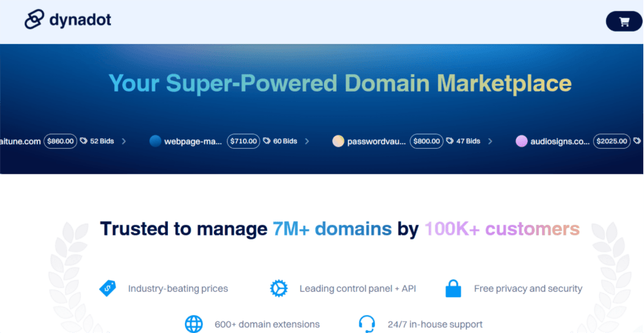Expand the arrow after 47 Bids
644x333 pixels.
[490, 141]
